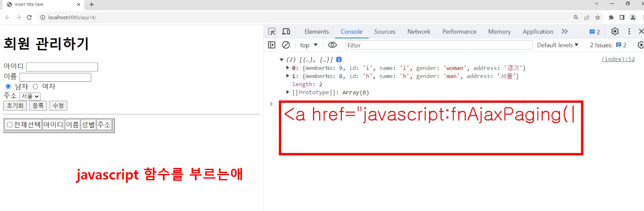Click the site information icon in address bar
Image resolution: width=644 pixels, height=211 pixels.
tap(43, 17)
